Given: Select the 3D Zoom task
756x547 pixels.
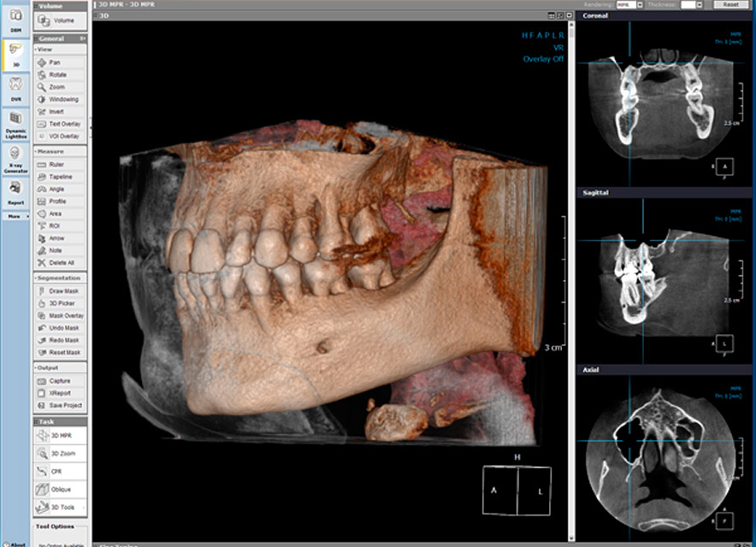Looking at the screenshot, I should click(x=60, y=454).
